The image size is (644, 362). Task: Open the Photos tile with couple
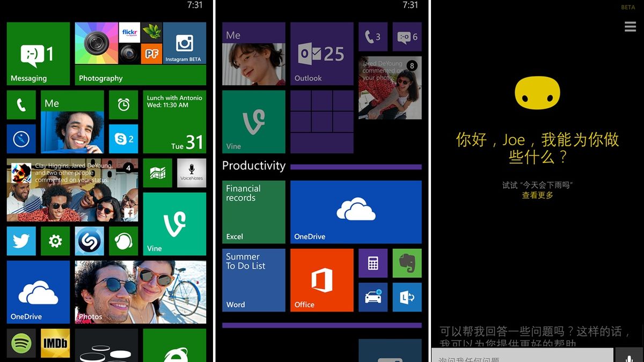(141, 292)
